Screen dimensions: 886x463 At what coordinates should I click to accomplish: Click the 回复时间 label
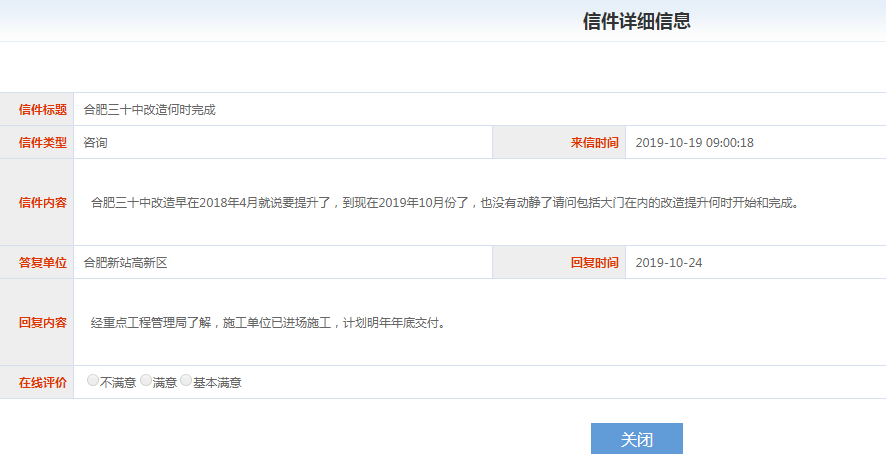coord(594,263)
